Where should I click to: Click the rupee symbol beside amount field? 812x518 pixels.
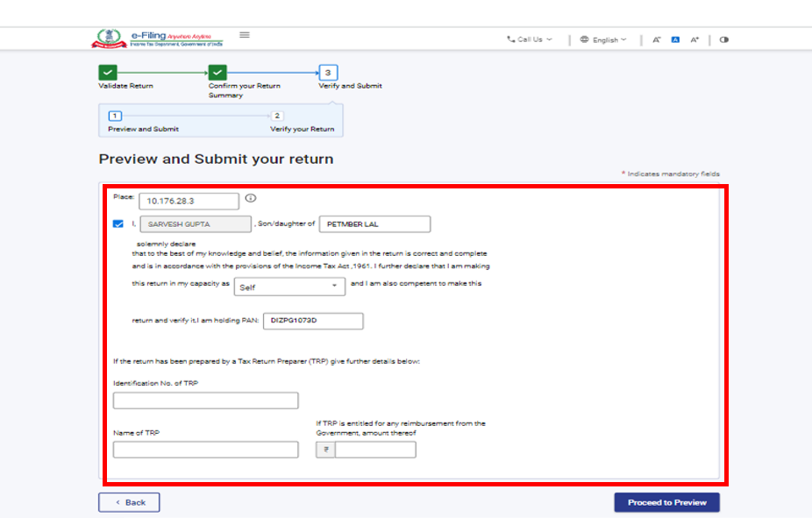325,450
